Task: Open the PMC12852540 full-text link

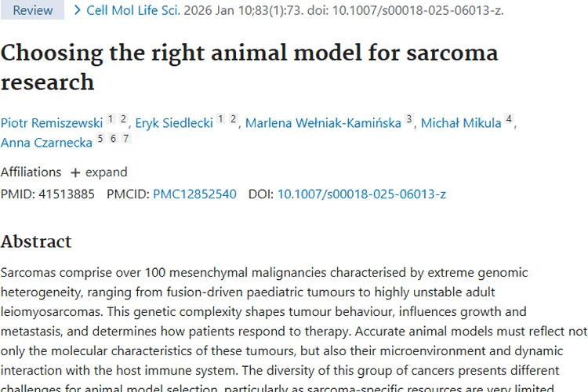Action: (x=194, y=194)
